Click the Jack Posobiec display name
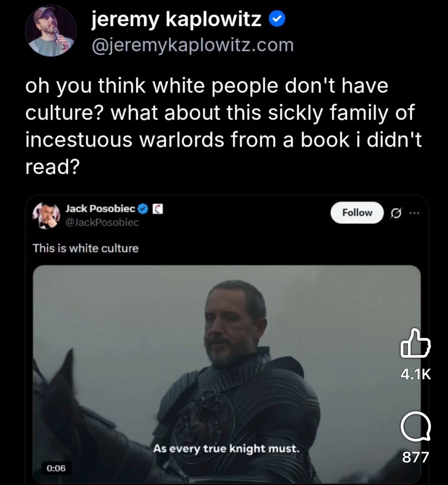 coord(100,209)
